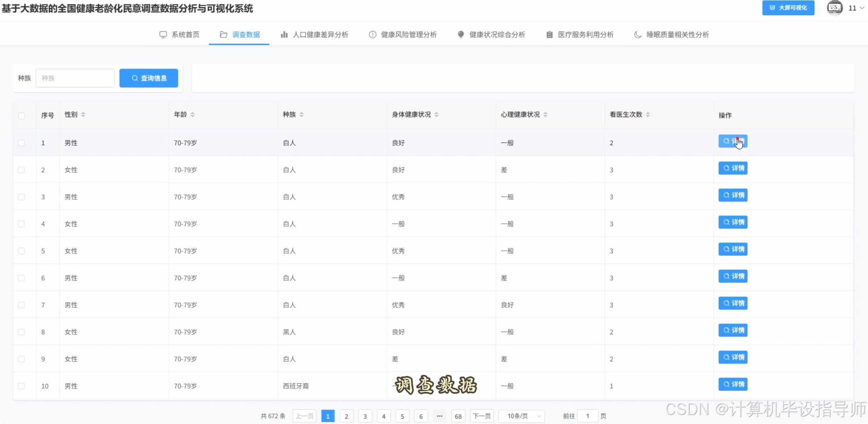
Task: Click the document icon beside 医疗服务利用分析
Action: (x=550, y=34)
